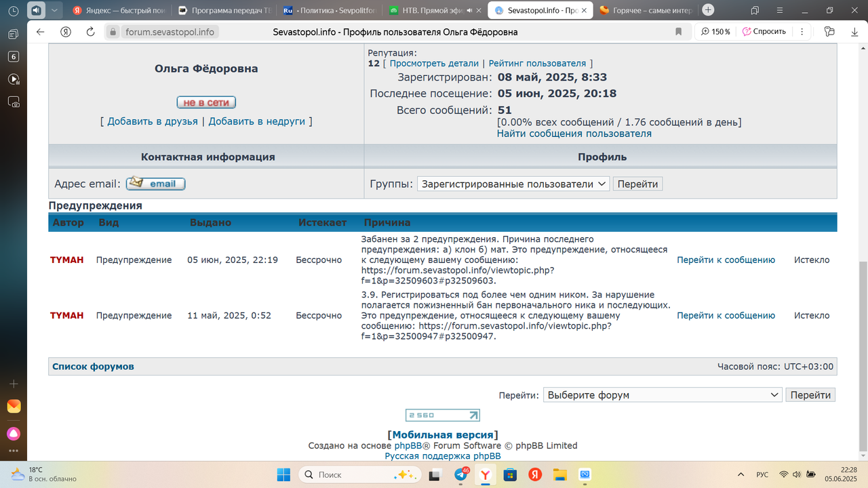Open downloads via the arrow icon in toolbar

[854, 31]
